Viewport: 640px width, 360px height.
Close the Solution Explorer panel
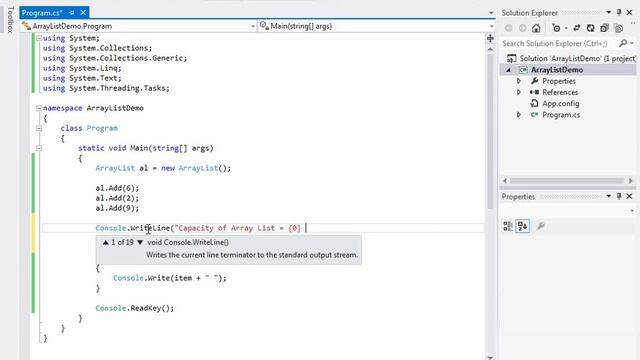click(x=629, y=13)
